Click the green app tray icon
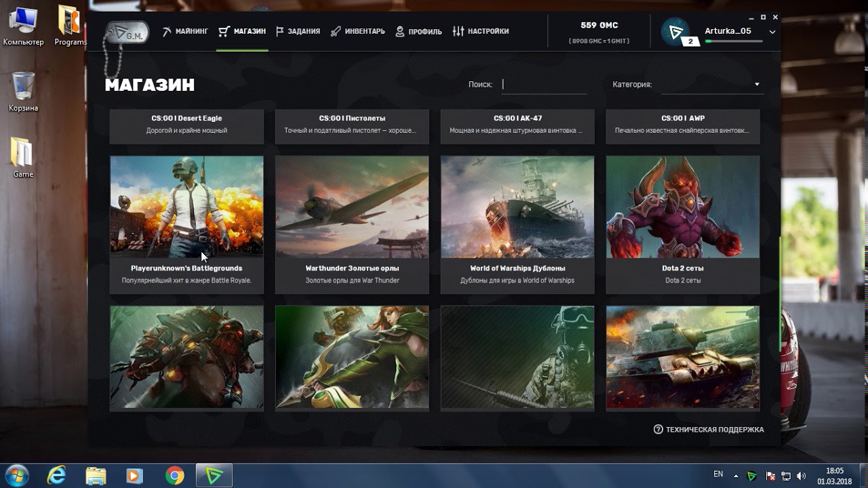 752,476
